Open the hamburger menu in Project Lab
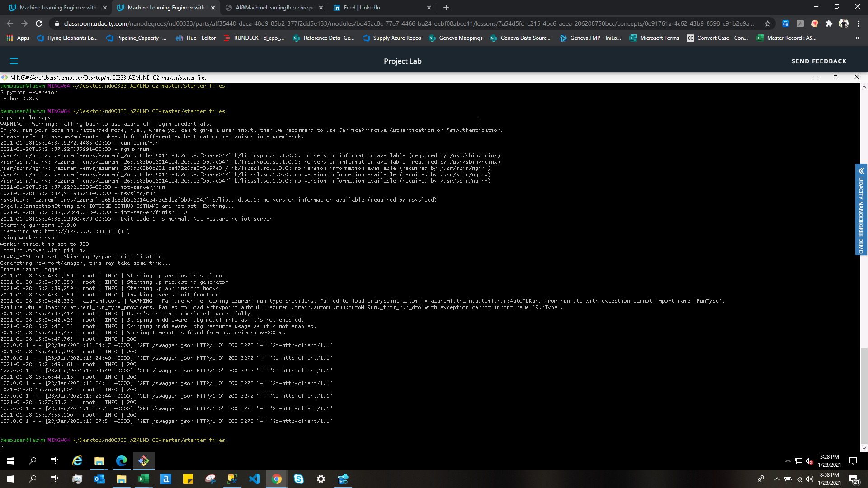The width and height of the screenshot is (868, 488). coord(14,61)
